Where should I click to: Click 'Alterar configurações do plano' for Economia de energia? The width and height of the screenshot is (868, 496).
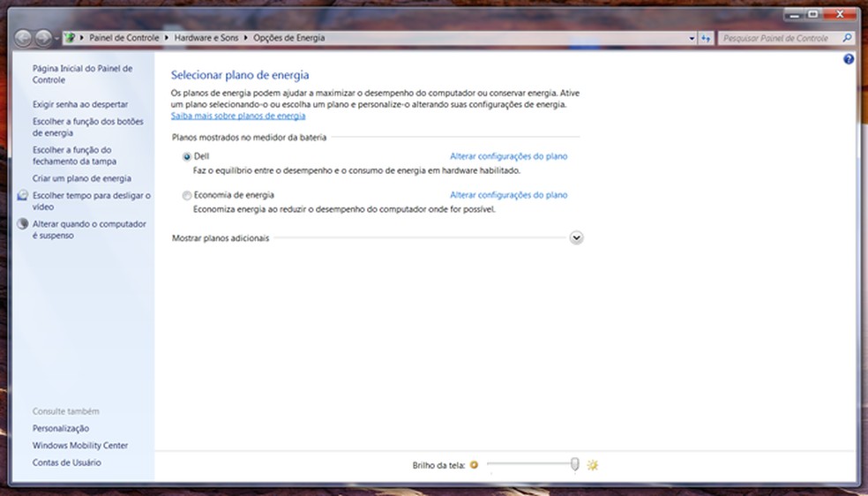509,195
